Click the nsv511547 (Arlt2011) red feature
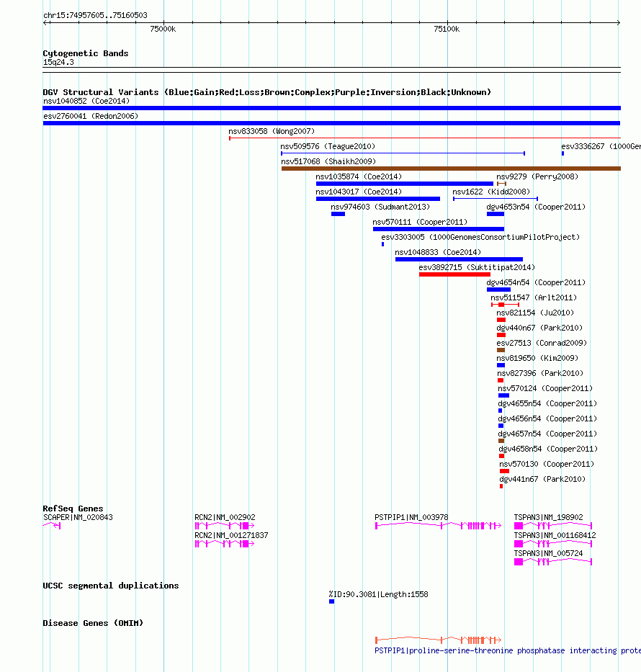The width and height of the screenshot is (641, 672). 505,305
